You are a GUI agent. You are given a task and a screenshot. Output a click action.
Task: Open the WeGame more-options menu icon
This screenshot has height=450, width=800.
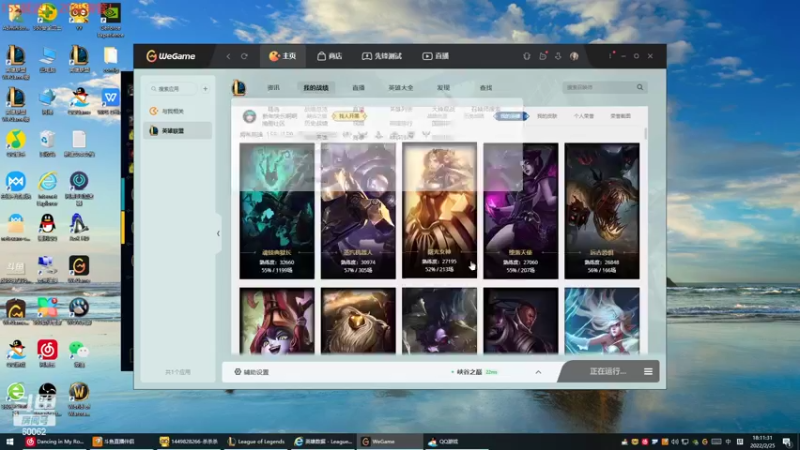click(x=610, y=56)
